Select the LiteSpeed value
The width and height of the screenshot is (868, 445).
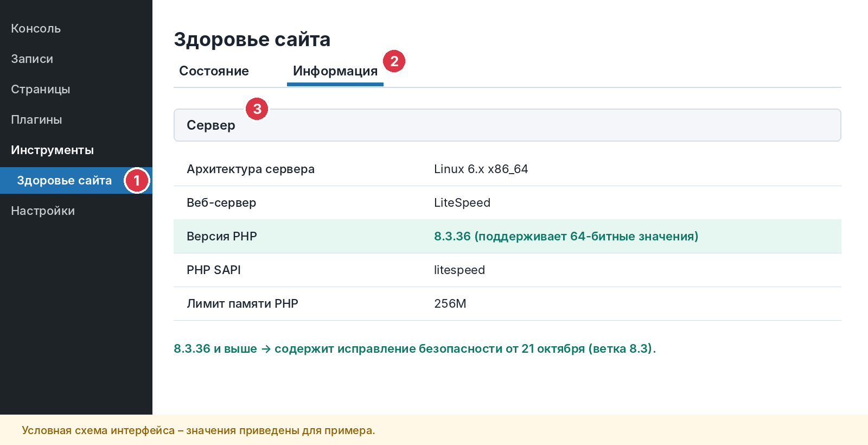(x=462, y=202)
